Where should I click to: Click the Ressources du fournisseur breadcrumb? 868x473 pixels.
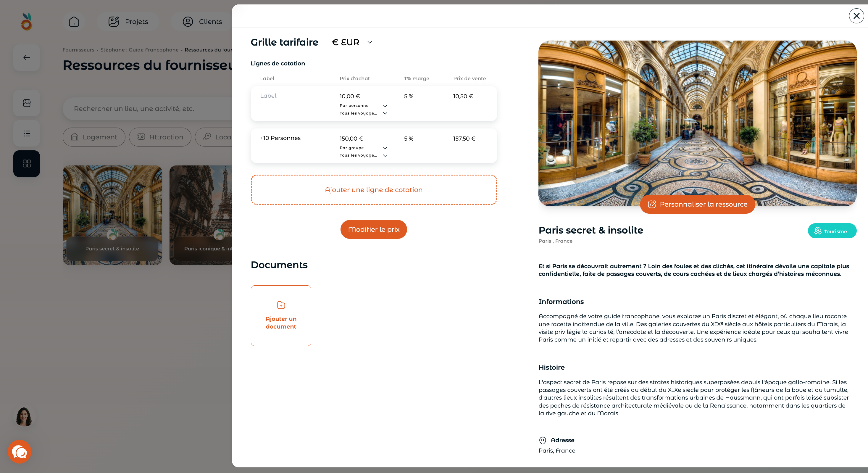pyautogui.click(x=208, y=49)
